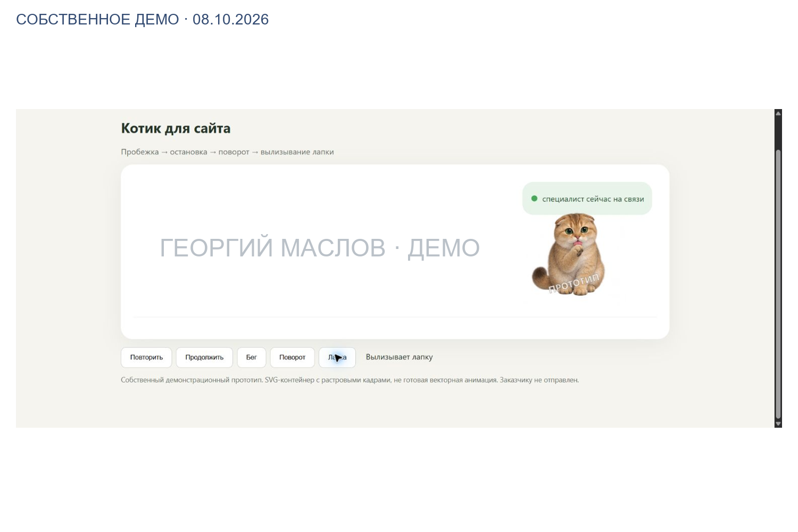
Task: Click the cat prototype image
Action: (569, 255)
